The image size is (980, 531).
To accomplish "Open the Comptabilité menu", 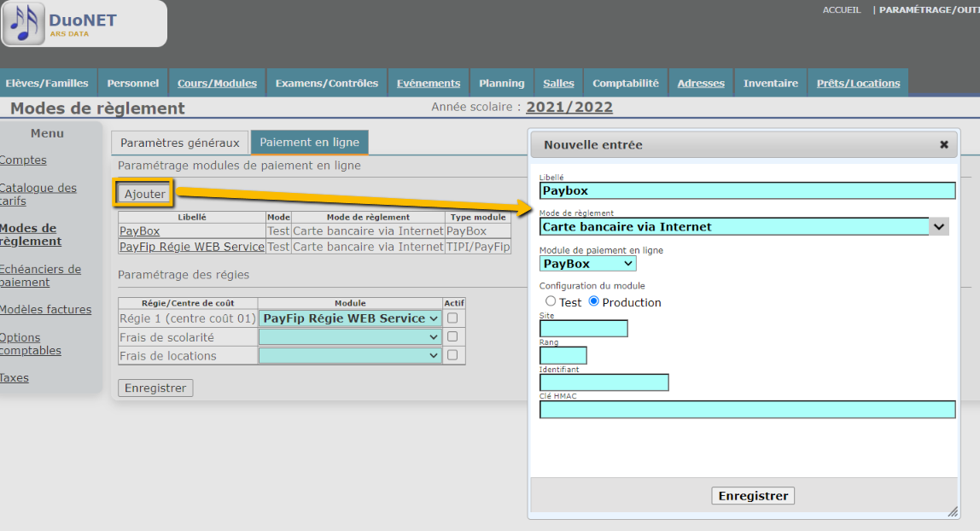I will 626,83.
